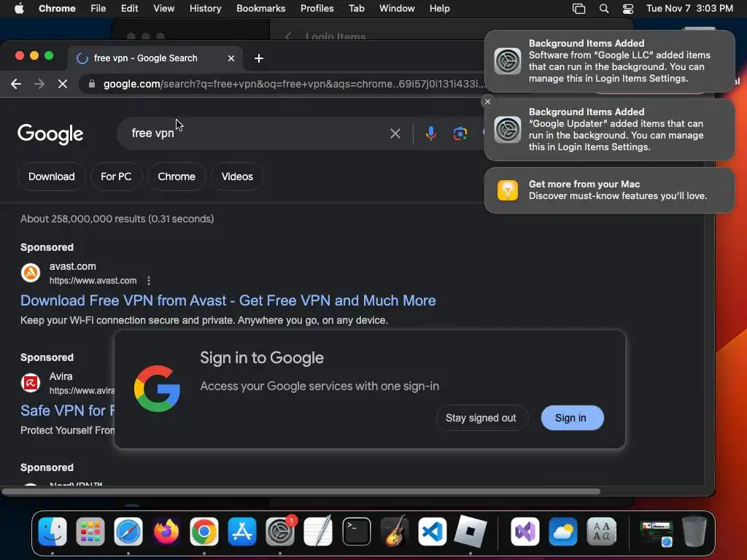The width and height of the screenshot is (747, 560).
Task: Select the Videos filter chip
Action: (x=237, y=176)
